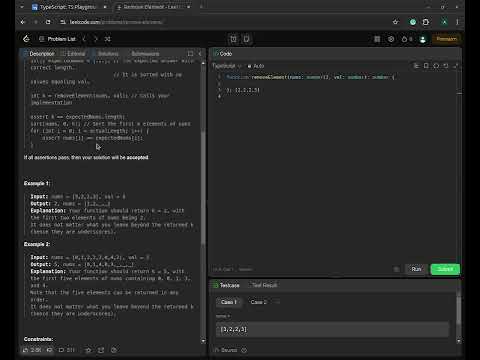Screen dimensions: 480x360
Task: Click the green Submit button
Action: (x=445, y=269)
